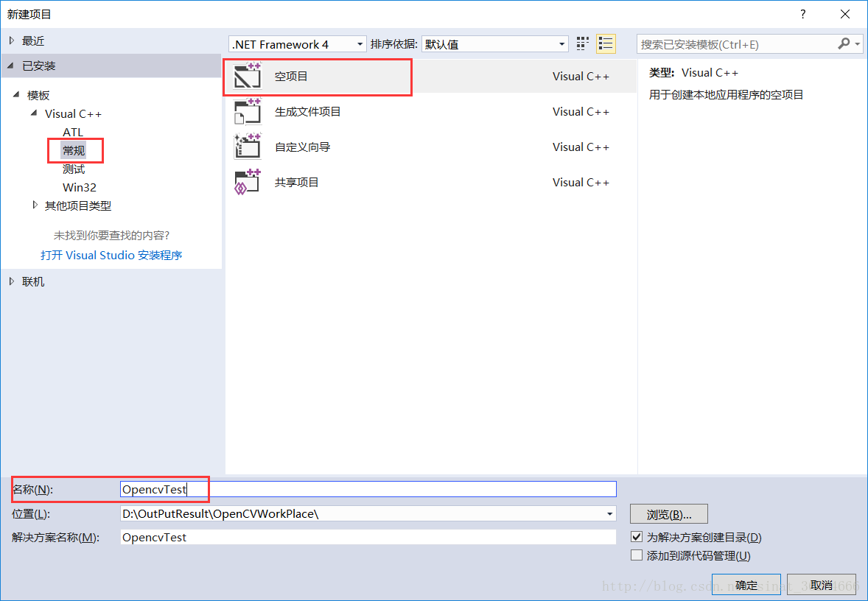Select Win32 in the template tree
Image resolution: width=868 pixels, height=601 pixels.
pyautogui.click(x=80, y=187)
